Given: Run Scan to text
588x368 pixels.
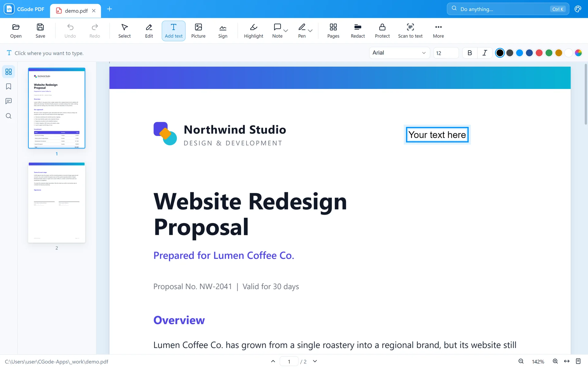Looking at the screenshot, I should coord(410,31).
